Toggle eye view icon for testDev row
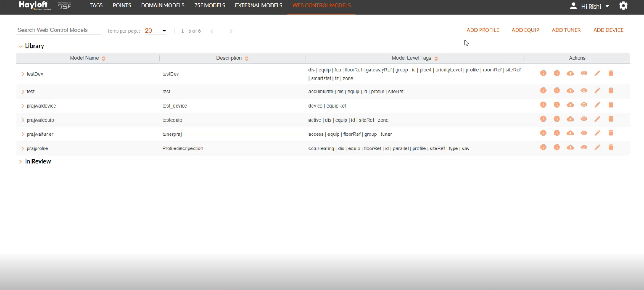 pyautogui.click(x=584, y=73)
